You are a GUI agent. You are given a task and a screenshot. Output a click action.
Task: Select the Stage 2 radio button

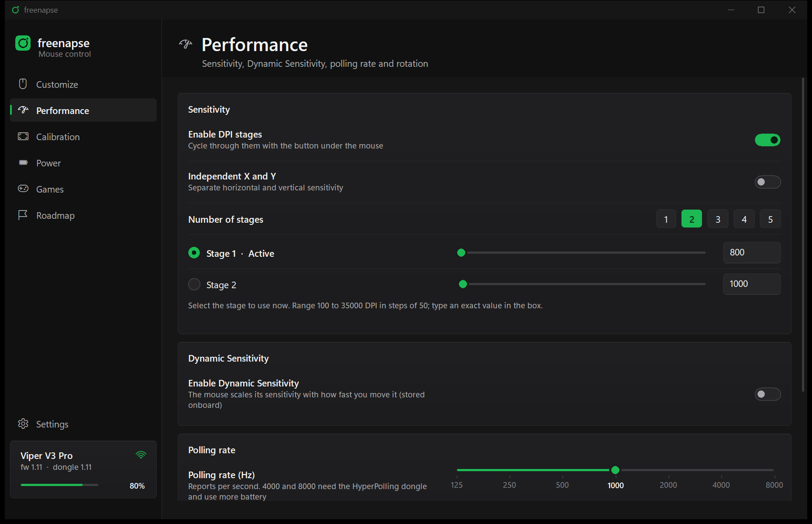point(194,284)
